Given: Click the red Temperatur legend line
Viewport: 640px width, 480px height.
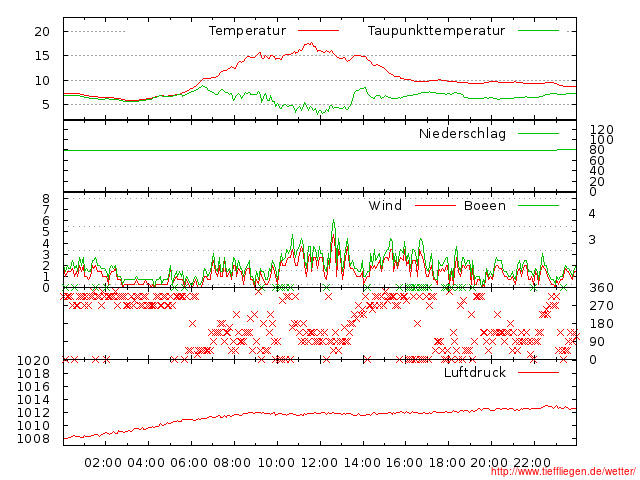Looking at the screenshot, I should 318,31.
